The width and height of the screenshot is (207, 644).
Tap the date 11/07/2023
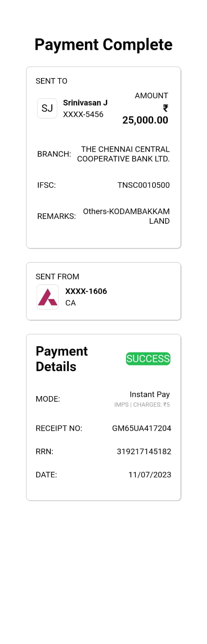pos(149,475)
